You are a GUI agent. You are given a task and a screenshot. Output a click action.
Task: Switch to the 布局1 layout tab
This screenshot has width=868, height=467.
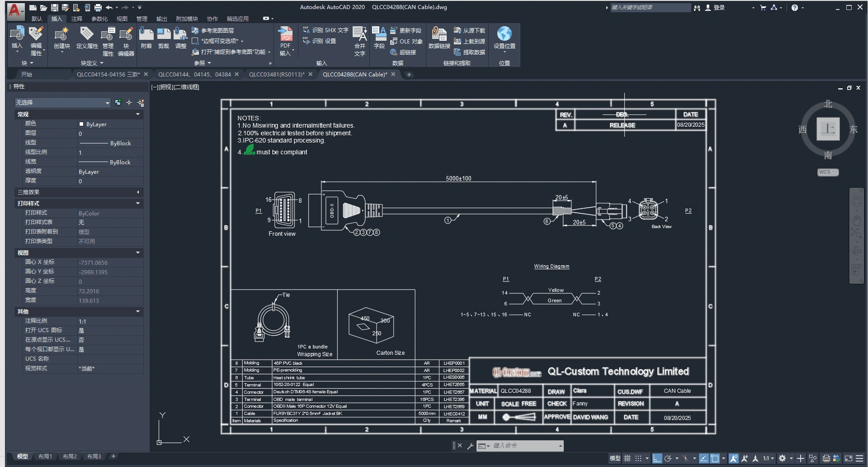click(x=45, y=457)
